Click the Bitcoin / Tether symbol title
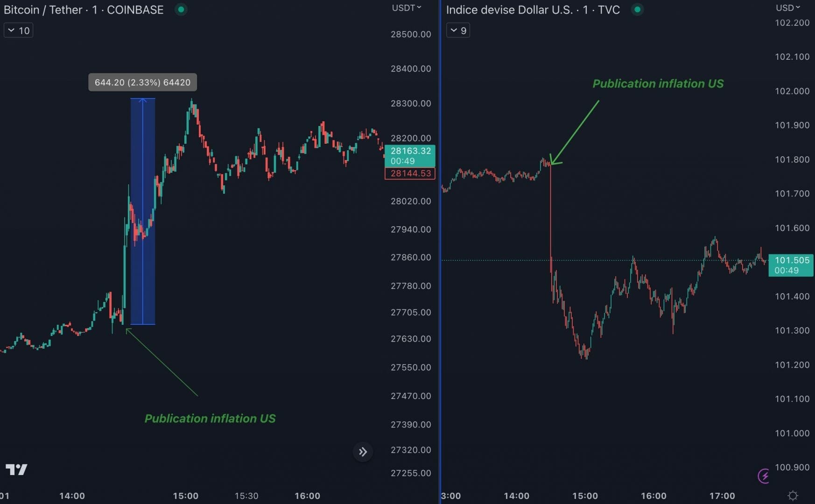 coord(84,10)
